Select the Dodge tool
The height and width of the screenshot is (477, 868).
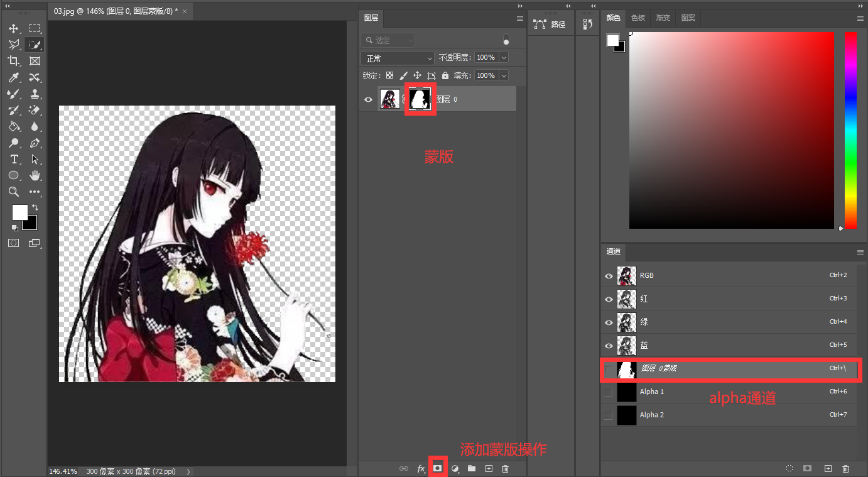point(14,143)
